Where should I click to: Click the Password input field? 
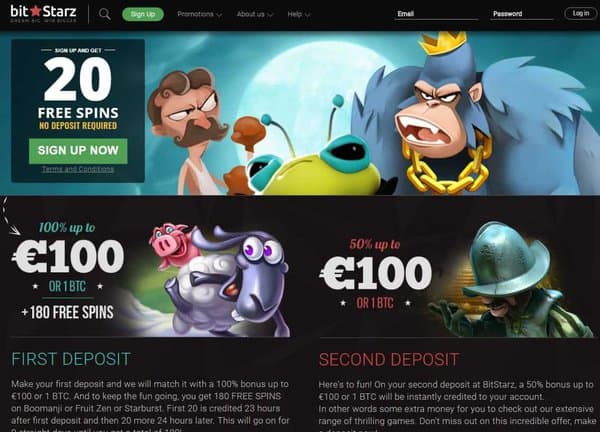click(x=522, y=14)
